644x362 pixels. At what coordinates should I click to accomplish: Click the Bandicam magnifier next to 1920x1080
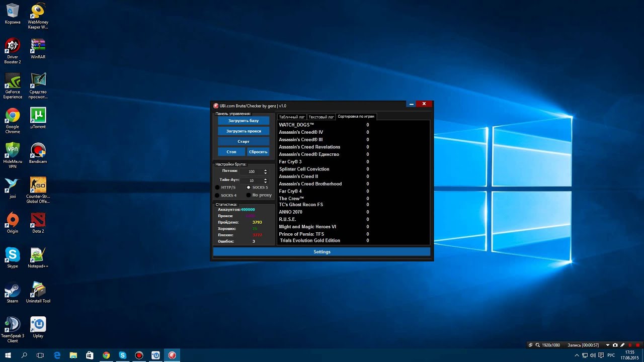click(538, 345)
